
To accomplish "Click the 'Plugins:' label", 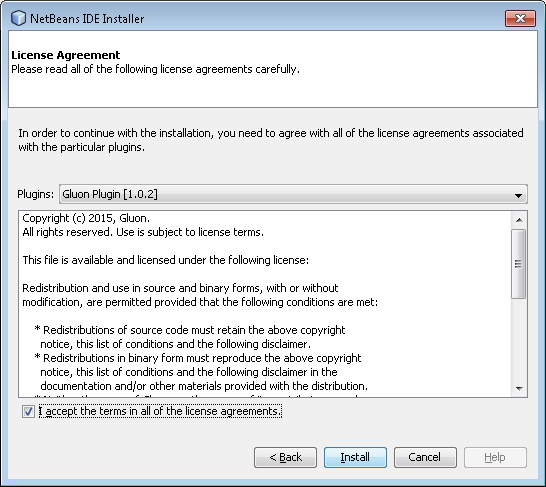I will [x=36, y=194].
